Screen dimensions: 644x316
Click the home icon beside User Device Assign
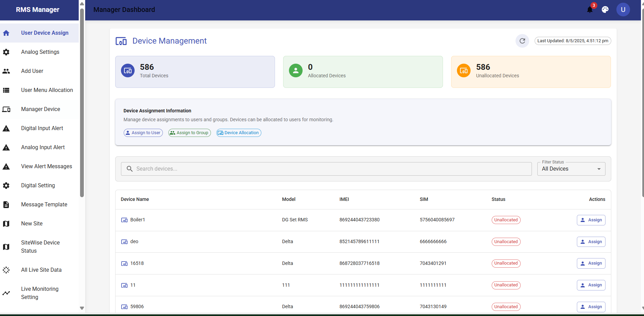click(x=6, y=33)
